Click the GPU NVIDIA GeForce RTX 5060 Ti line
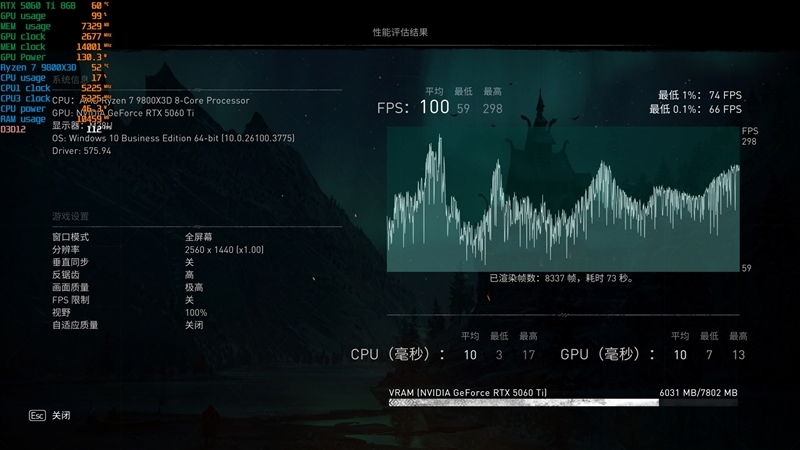The image size is (800, 450). [123, 113]
